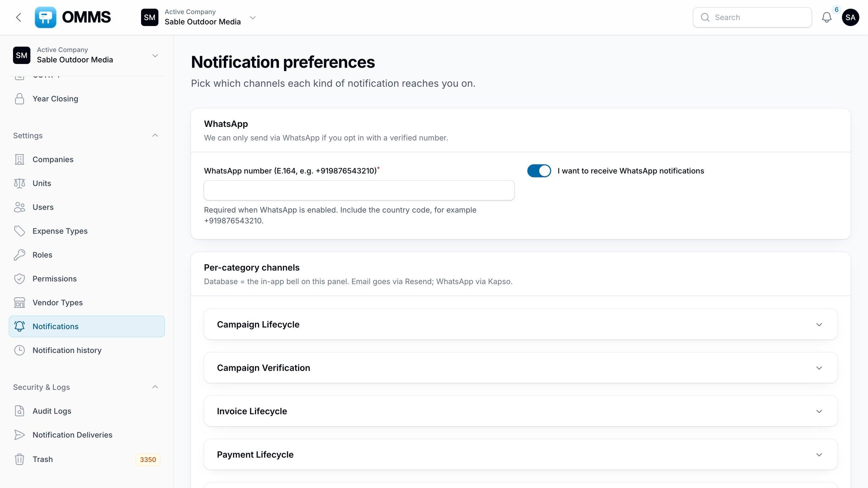Click the SM company badge in header
This screenshot has width=868, height=488.
tap(150, 17)
